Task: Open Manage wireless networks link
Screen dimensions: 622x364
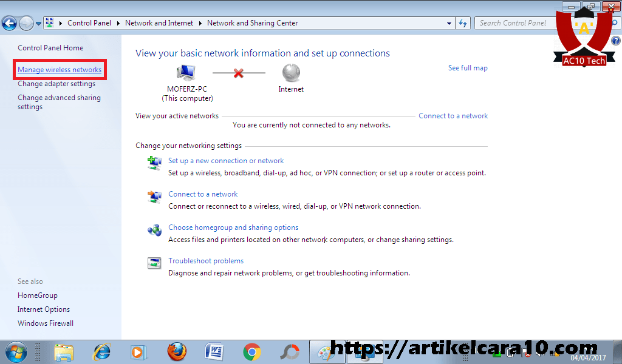Action: click(x=60, y=70)
